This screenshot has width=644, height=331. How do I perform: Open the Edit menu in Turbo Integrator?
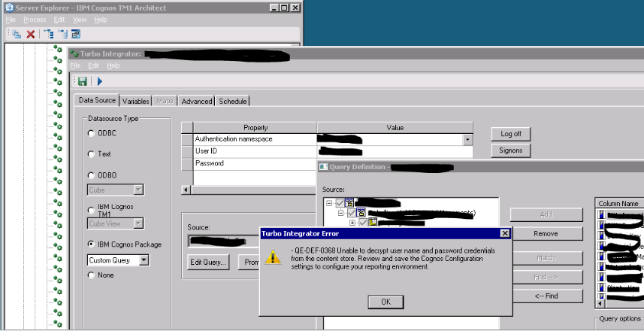[x=94, y=65]
